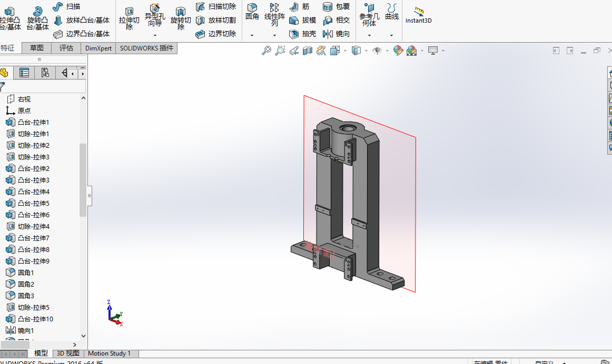Click the feature tree scroll down arrow

pyautogui.click(x=83, y=336)
